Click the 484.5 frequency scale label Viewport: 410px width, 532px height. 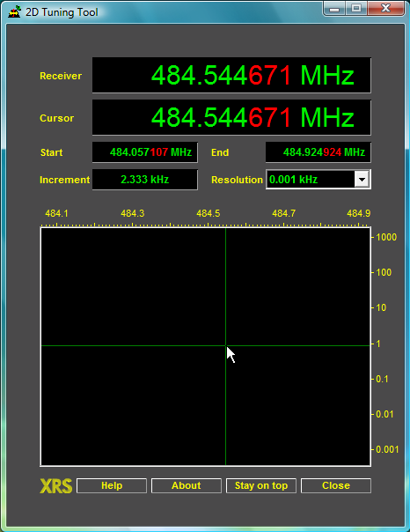208,213
